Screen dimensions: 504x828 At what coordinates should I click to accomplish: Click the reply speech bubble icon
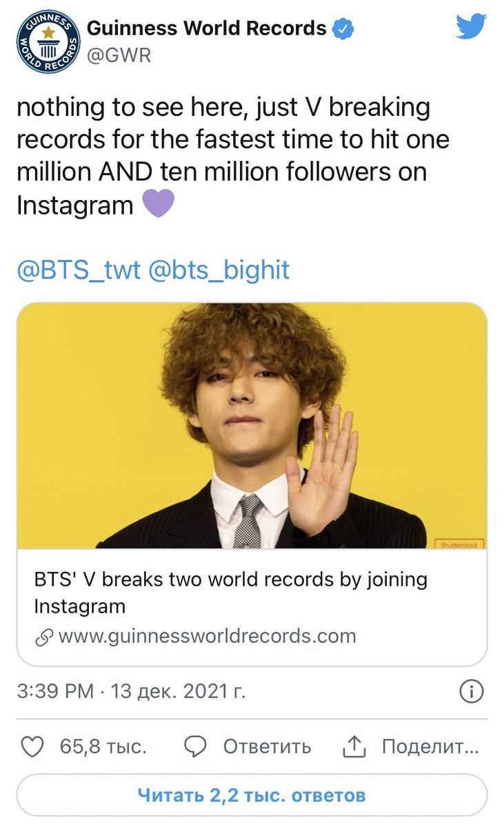197,747
